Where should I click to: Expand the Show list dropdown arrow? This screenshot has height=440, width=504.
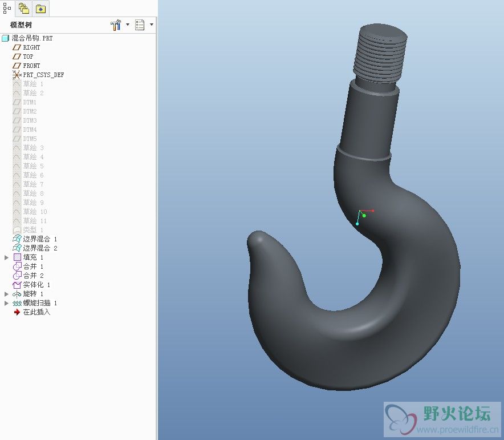[x=152, y=25]
